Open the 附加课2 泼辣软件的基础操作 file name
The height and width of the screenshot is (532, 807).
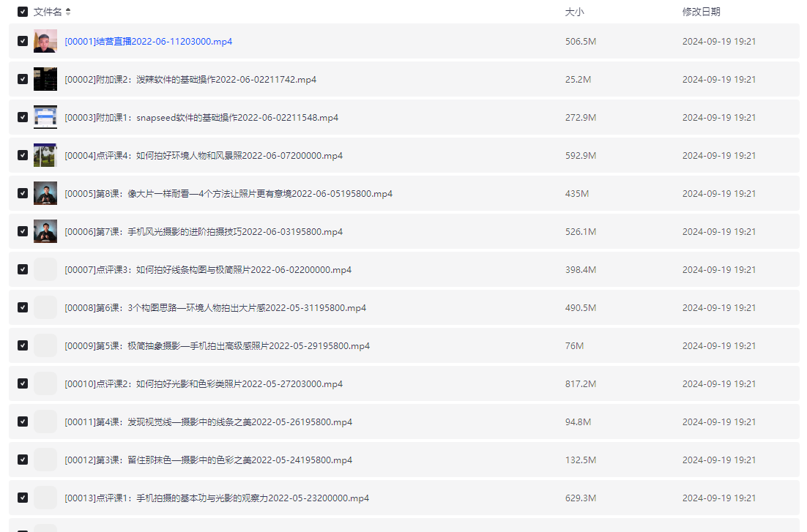[190, 80]
